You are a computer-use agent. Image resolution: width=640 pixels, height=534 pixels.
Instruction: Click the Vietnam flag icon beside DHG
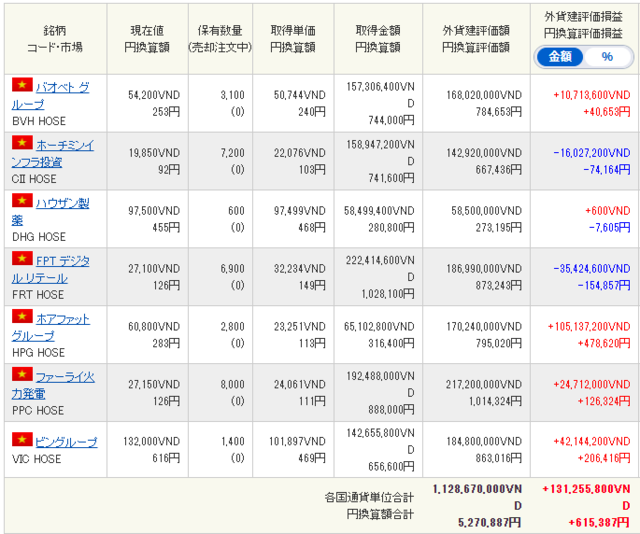(x=22, y=200)
